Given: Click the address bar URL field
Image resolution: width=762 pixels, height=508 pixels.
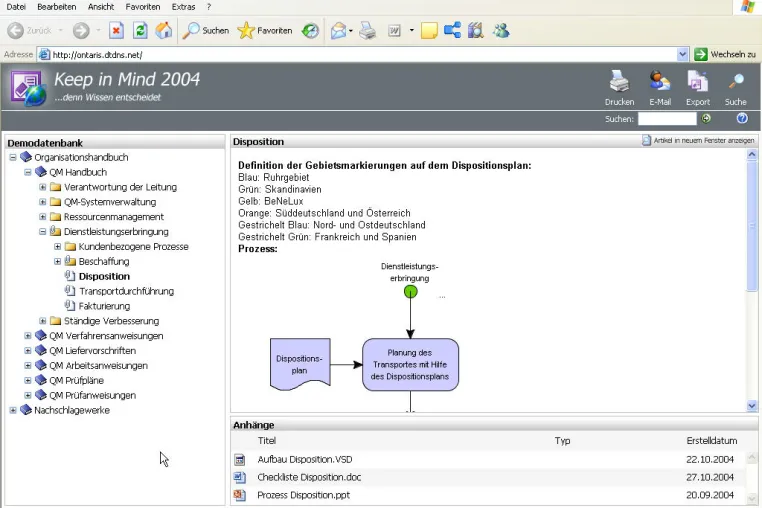Looking at the screenshot, I should [357, 54].
